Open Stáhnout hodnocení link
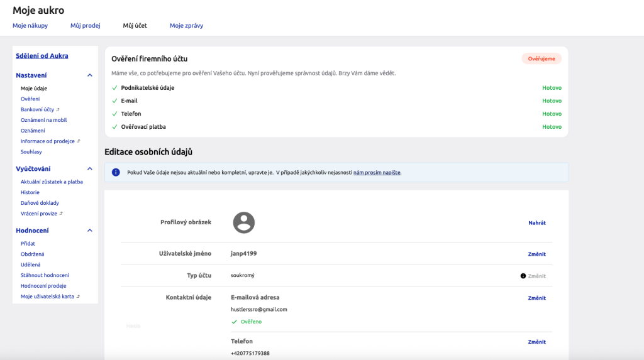This screenshot has width=644, height=360. click(x=45, y=275)
